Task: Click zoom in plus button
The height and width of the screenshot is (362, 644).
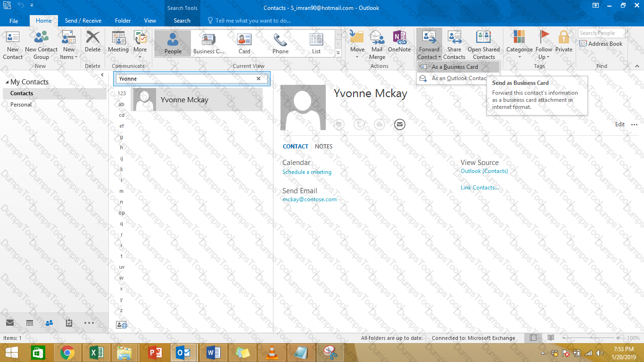Action: click(619, 338)
